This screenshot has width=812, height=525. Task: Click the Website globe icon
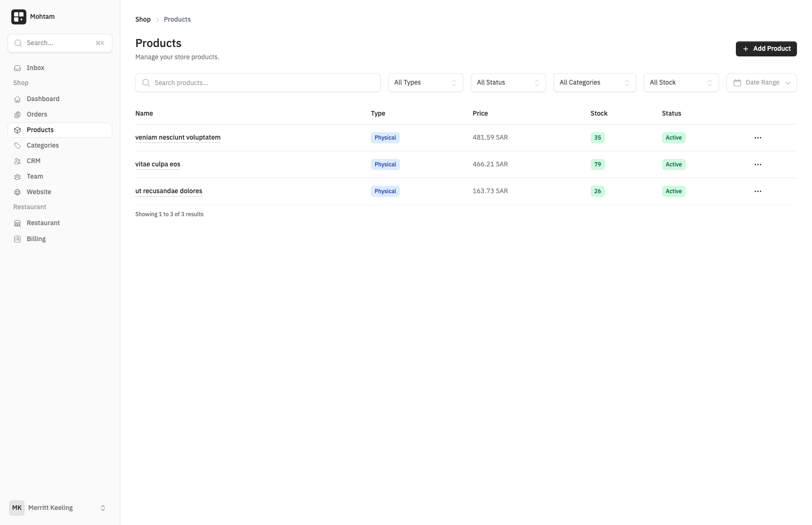point(17,192)
